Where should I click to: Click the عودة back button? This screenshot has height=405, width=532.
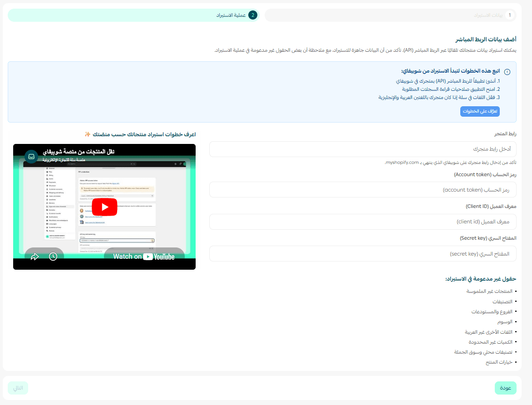point(506,388)
